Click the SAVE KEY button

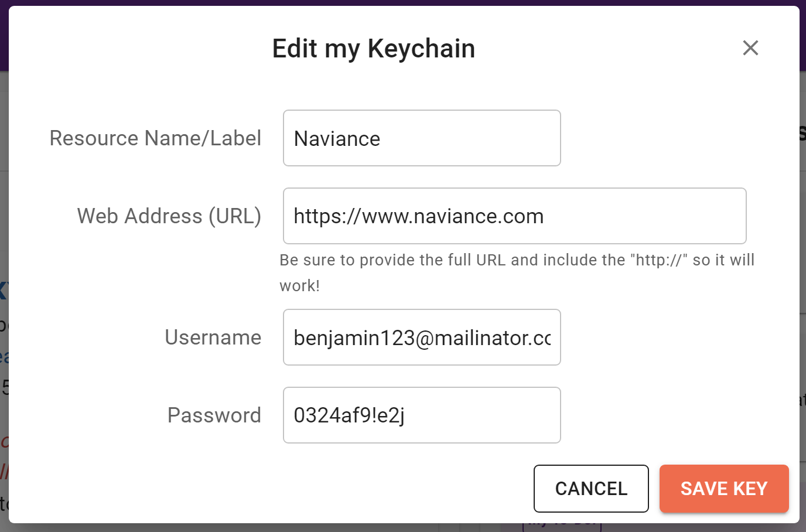click(x=724, y=489)
